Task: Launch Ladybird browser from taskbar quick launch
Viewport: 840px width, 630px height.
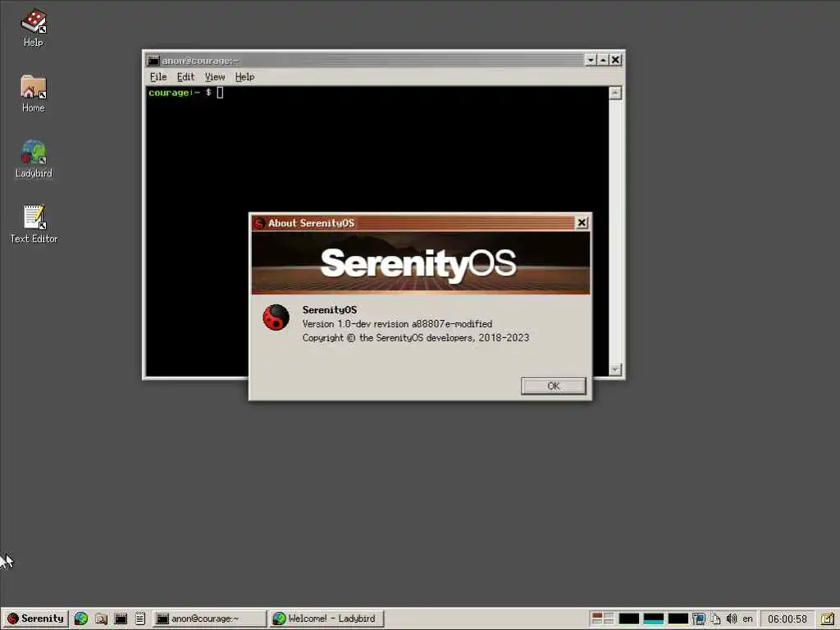Action: coord(81,619)
